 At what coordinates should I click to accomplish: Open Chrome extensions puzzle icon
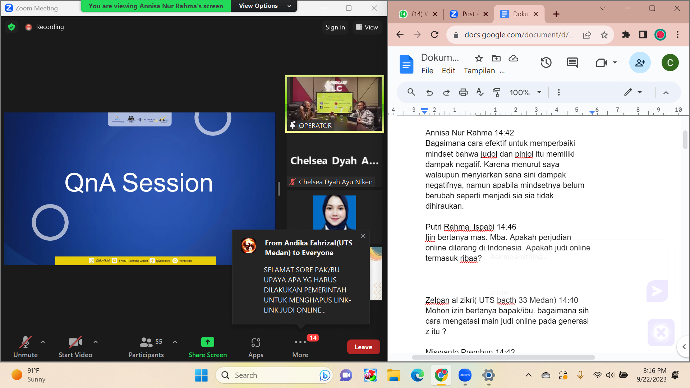626,35
